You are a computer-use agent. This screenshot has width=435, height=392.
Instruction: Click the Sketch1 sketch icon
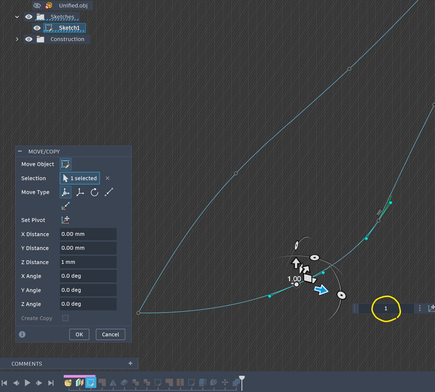click(x=49, y=28)
